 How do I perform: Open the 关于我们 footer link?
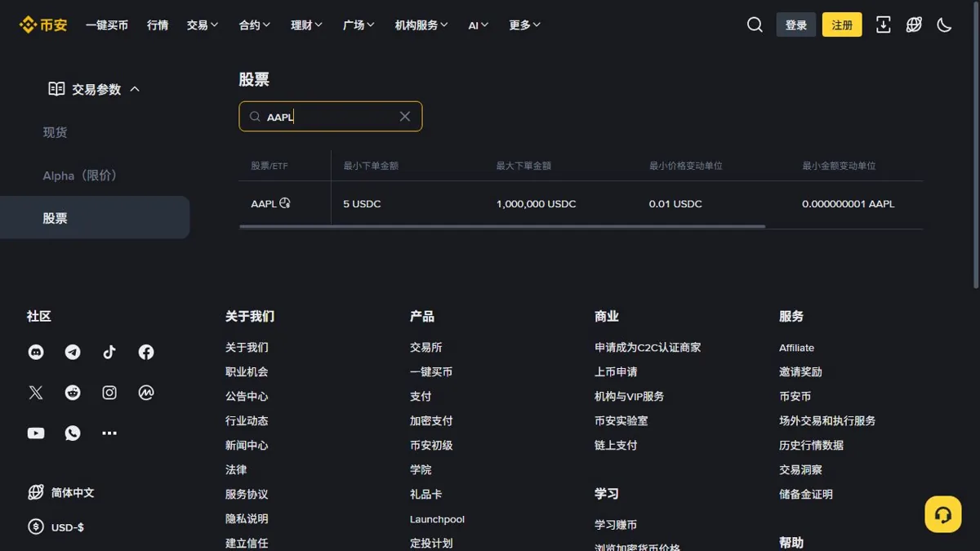tap(247, 348)
